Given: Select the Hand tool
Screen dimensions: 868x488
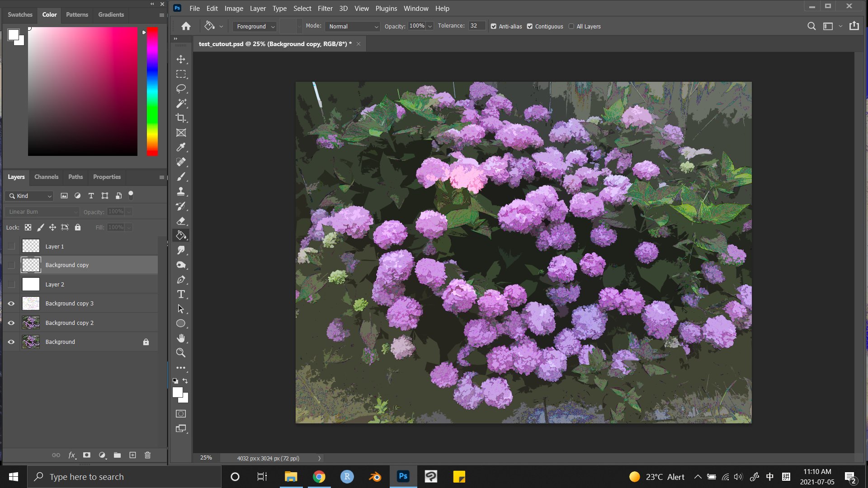Looking at the screenshot, I should point(181,338).
